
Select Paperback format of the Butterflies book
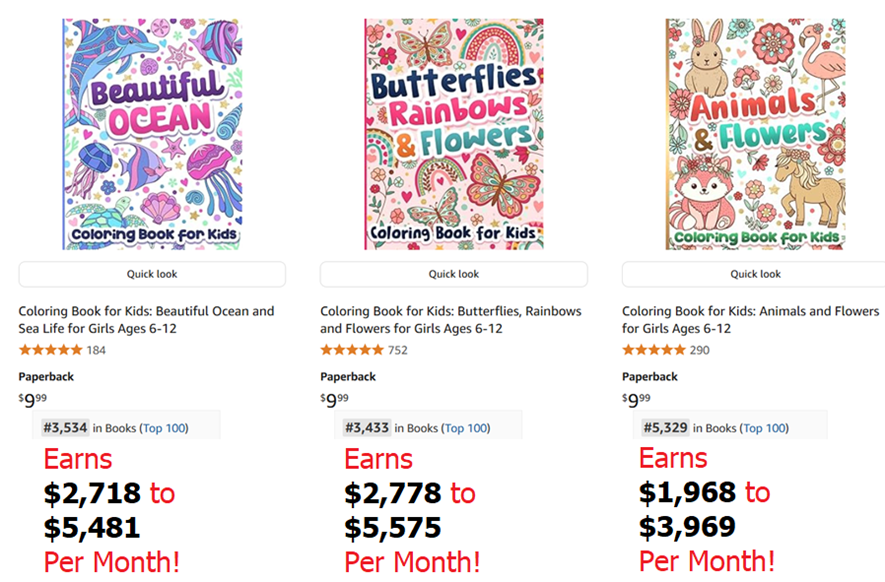pos(348,377)
